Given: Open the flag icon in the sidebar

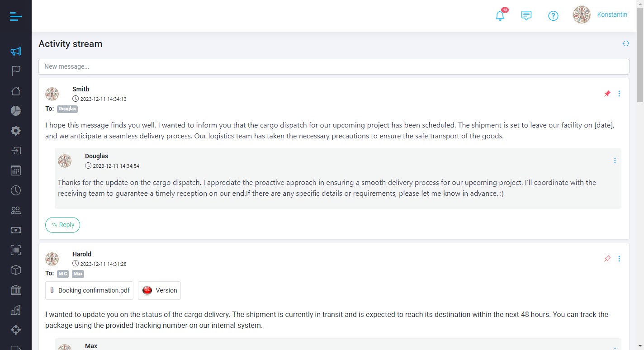Looking at the screenshot, I should coord(16,71).
